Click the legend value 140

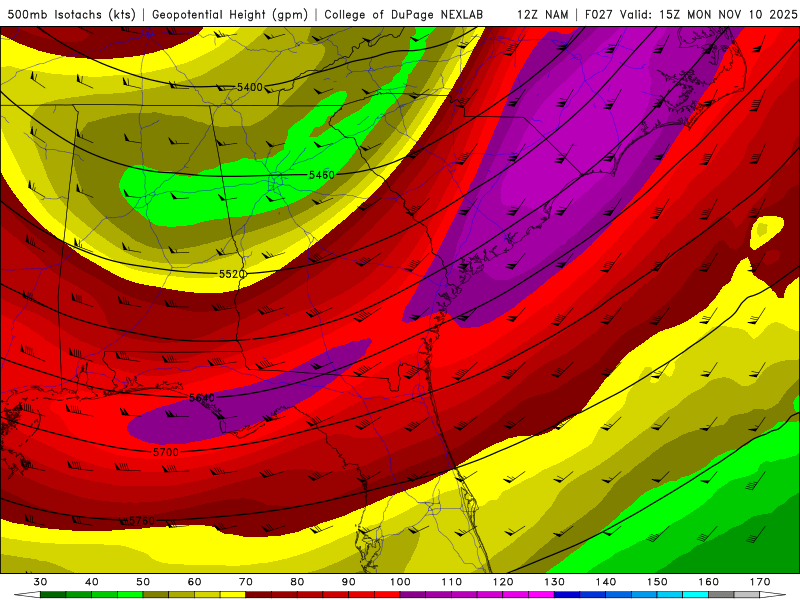[606, 582]
